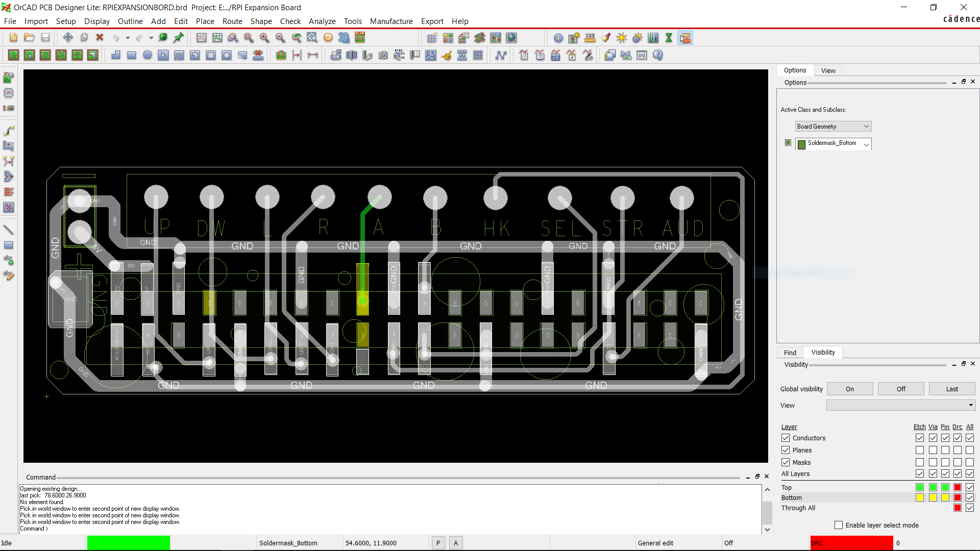The image size is (980, 551).
Task: Expand the View dropdown in Visibility panel
Action: point(972,405)
